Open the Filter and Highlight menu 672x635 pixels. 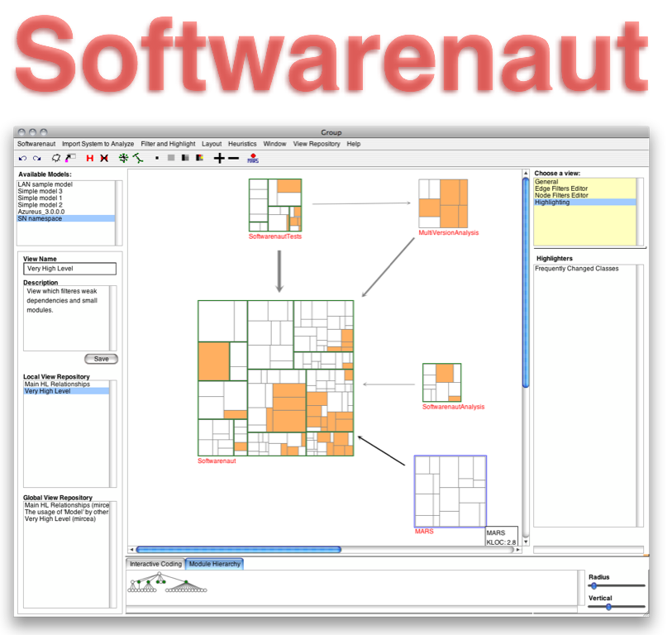pyautogui.click(x=168, y=144)
